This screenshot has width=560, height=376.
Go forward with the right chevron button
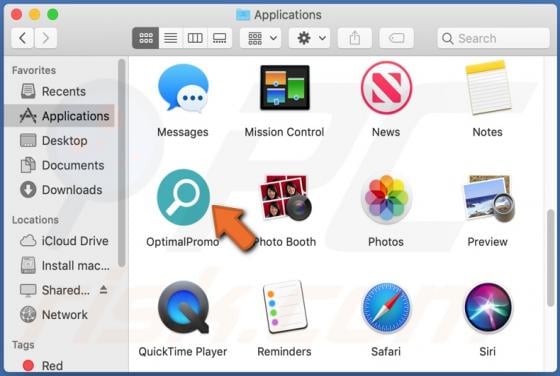coord(45,38)
